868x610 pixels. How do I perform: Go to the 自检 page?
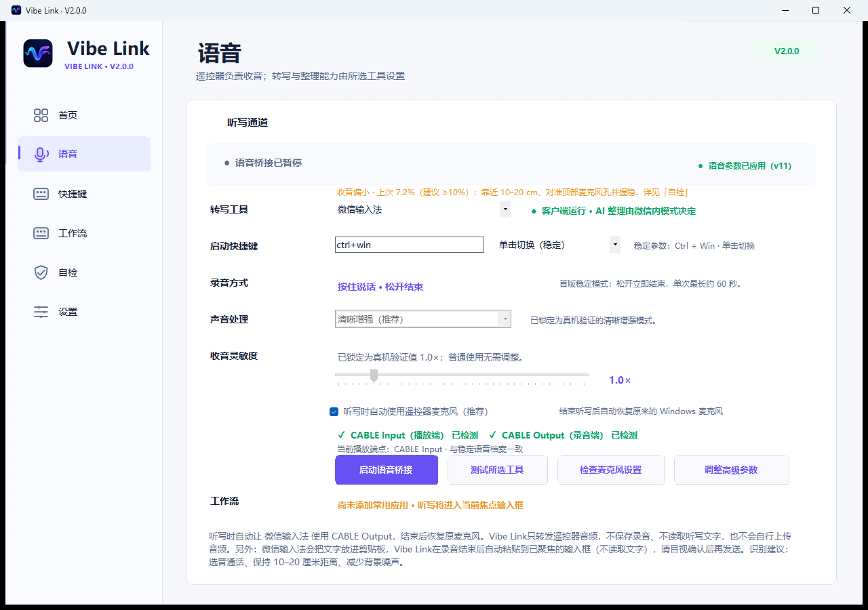coord(84,272)
